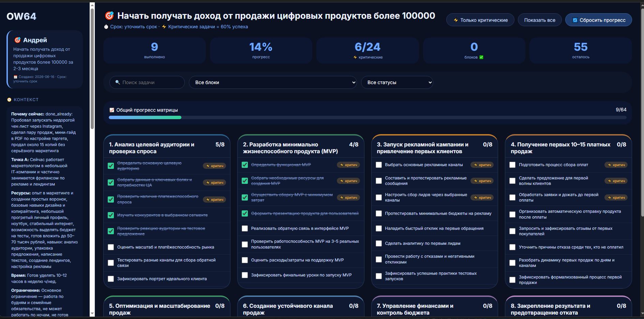Click the target icon next to Андрей
Screen dimensions: 644x319
[x=17, y=40]
